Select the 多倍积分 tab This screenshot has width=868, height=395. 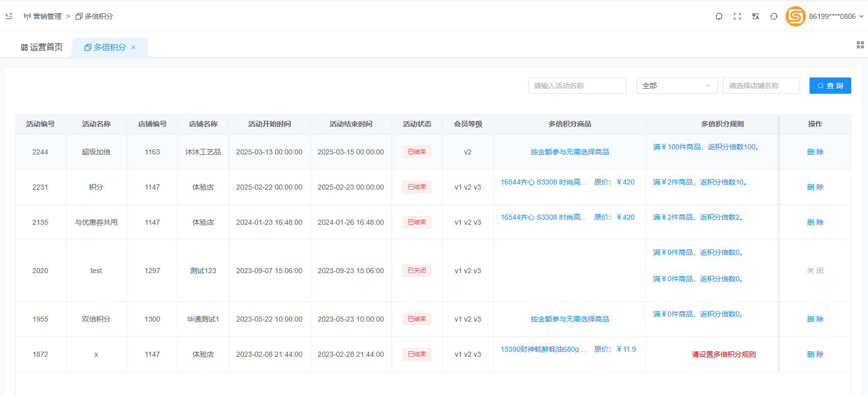pos(105,47)
